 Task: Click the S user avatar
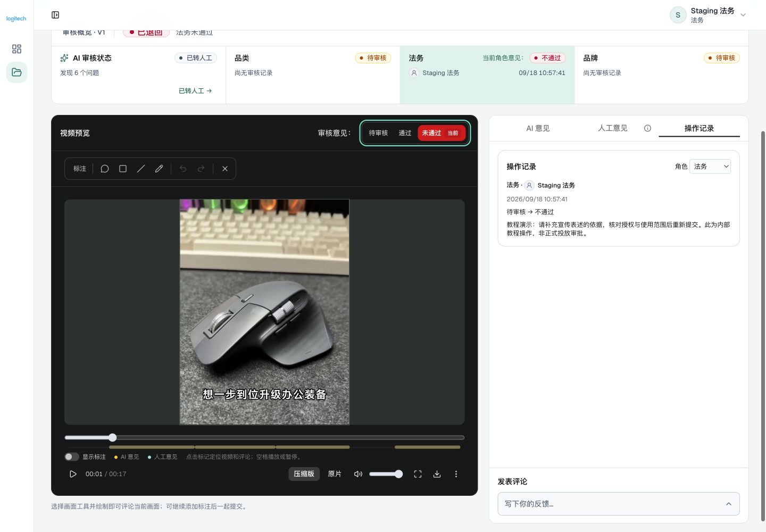click(678, 15)
